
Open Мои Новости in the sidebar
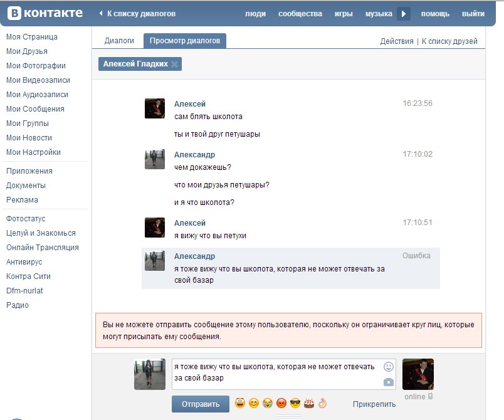tap(29, 138)
